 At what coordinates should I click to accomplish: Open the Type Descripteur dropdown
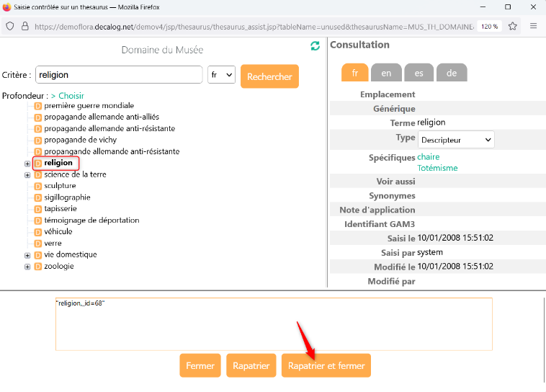coord(455,140)
